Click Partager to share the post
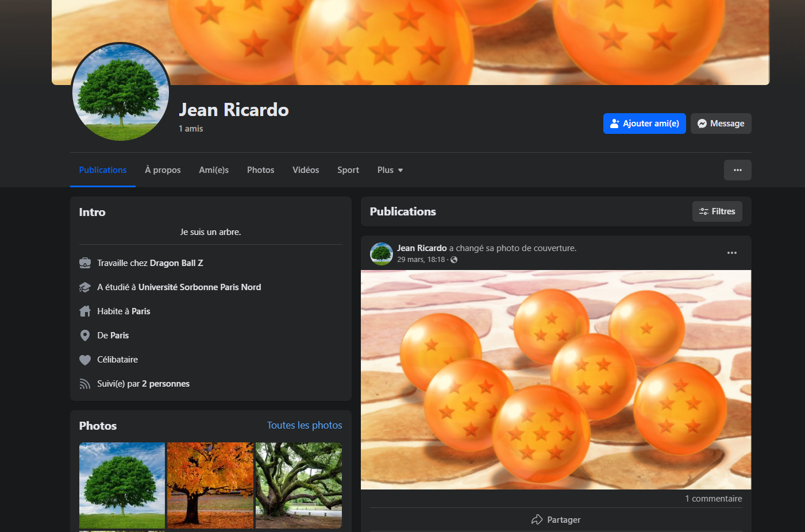Viewport: 805px width, 532px height. click(556, 519)
